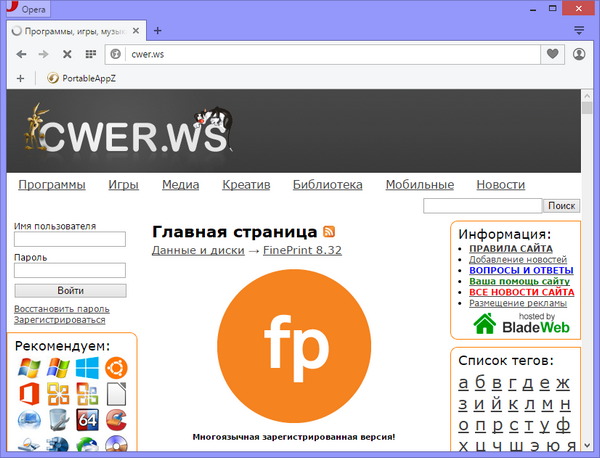Open the Библиотека menu section
This screenshot has height=458, width=600.
(x=327, y=185)
